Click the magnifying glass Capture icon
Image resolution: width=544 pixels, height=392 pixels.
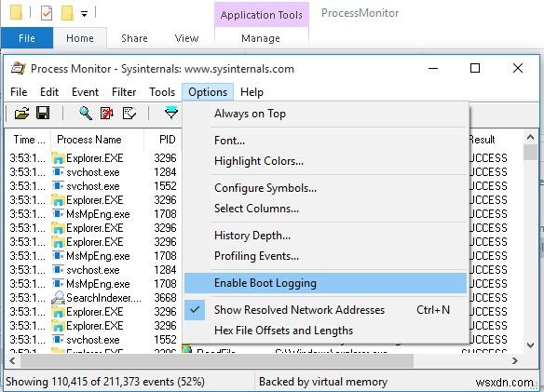(86, 113)
